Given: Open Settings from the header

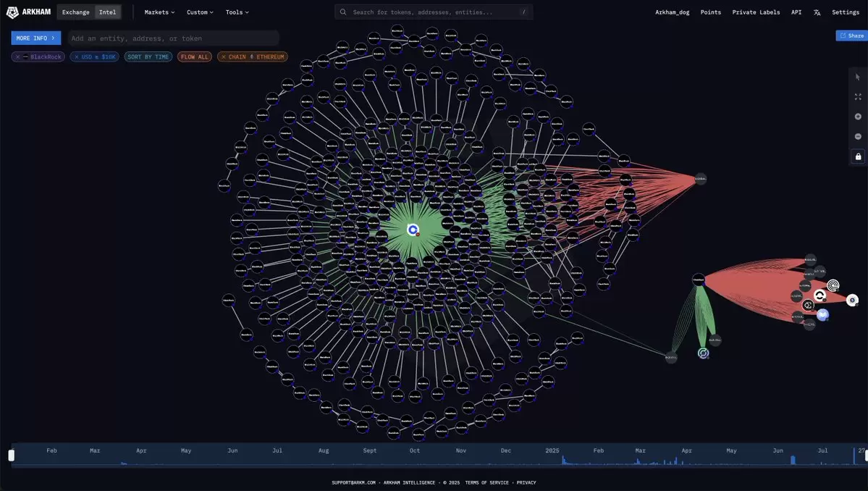Looking at the screenshot, I should coord(846,12).
